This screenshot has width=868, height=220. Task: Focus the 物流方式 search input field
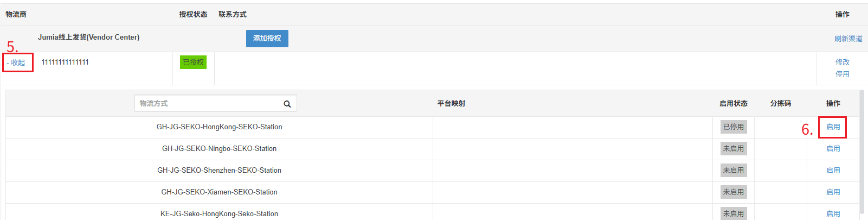[x=209, y=103]
